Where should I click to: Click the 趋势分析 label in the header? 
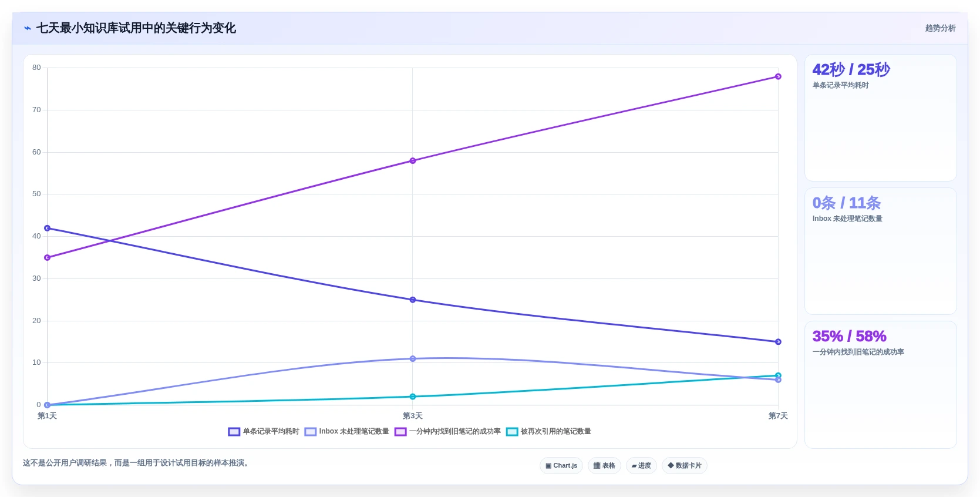pyautogui.click(x=940, y=28)
